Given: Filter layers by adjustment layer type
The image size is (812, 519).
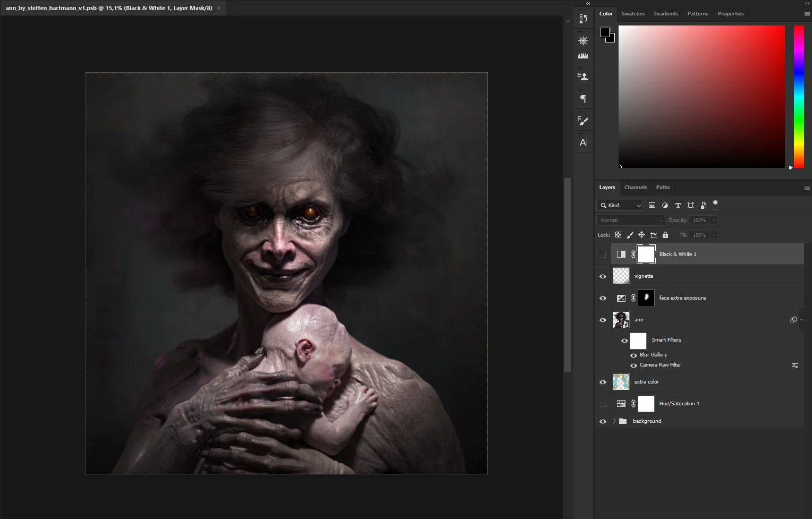Looking at the screenshot, I should click(x=665, y=206).
